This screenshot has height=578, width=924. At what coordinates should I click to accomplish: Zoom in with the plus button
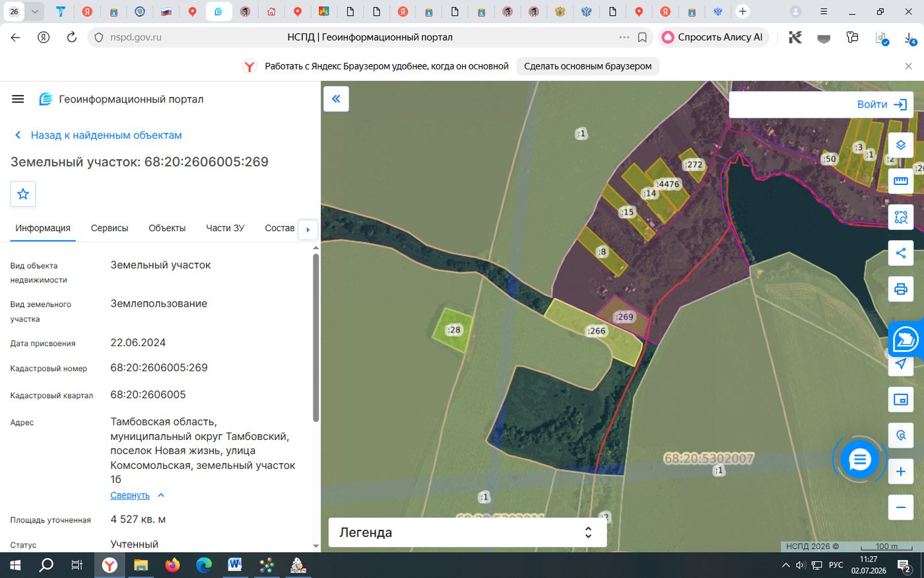900,471
